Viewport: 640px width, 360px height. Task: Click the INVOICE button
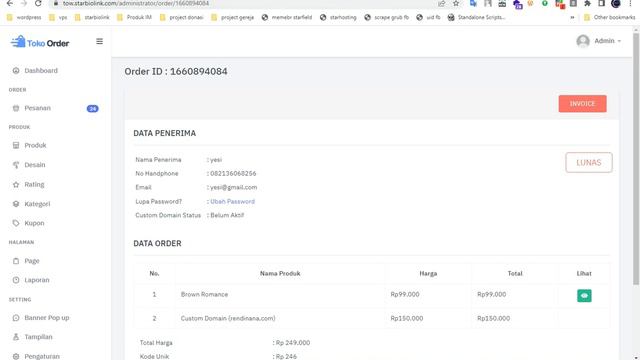[x=582, y=104]
